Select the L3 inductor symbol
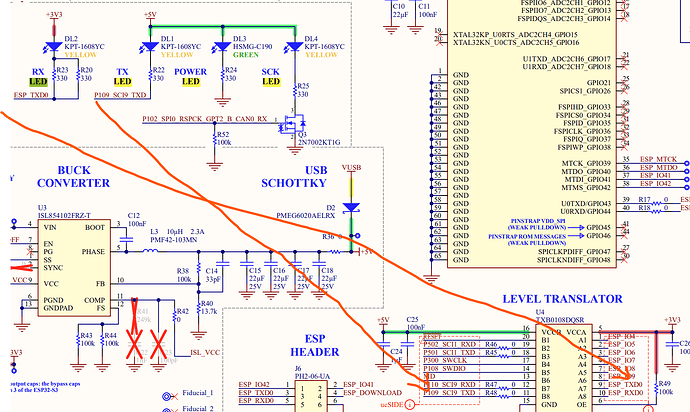This screenshot has width=690, height=412. [151, 251]
